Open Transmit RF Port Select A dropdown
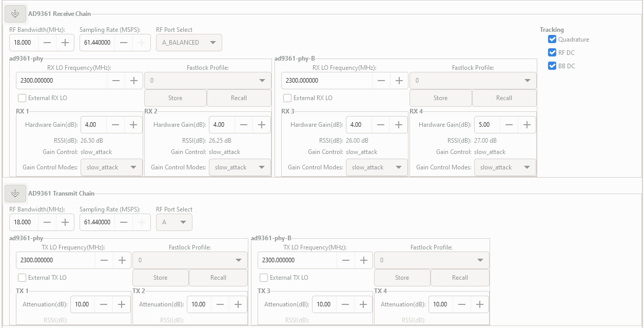Screen dimensions: 644x328 [x=174, y=222]
